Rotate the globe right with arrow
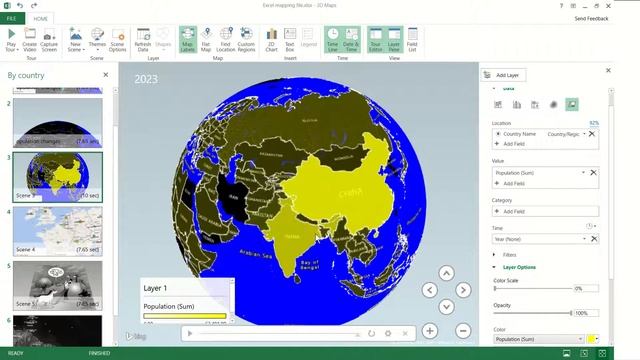 point(463,290)
